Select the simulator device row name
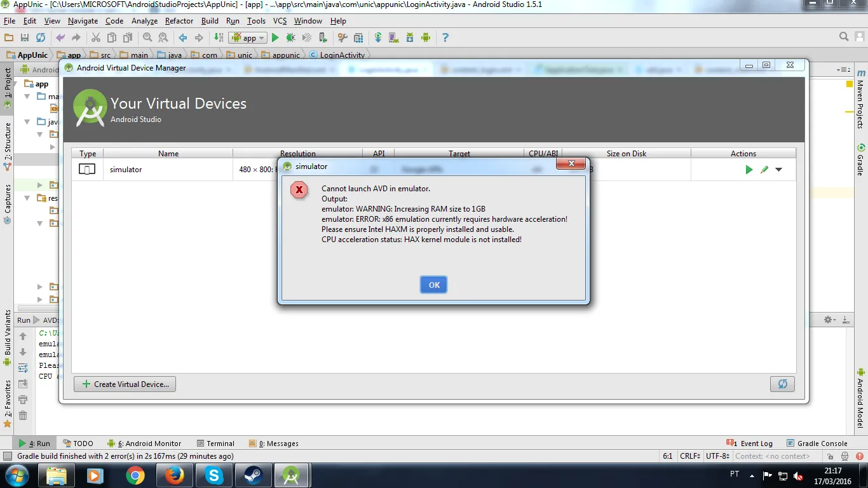The image size is (868, 488). click(x=126, y=170)
